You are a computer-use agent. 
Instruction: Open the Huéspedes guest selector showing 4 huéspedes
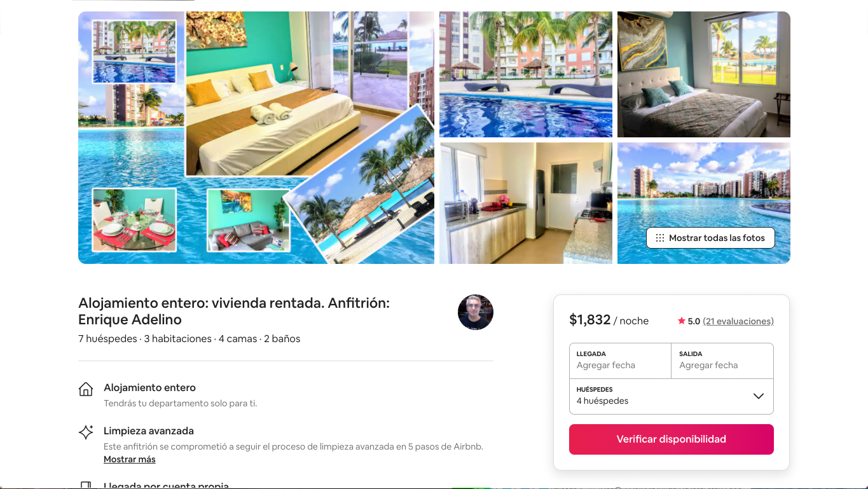(672, 396)
